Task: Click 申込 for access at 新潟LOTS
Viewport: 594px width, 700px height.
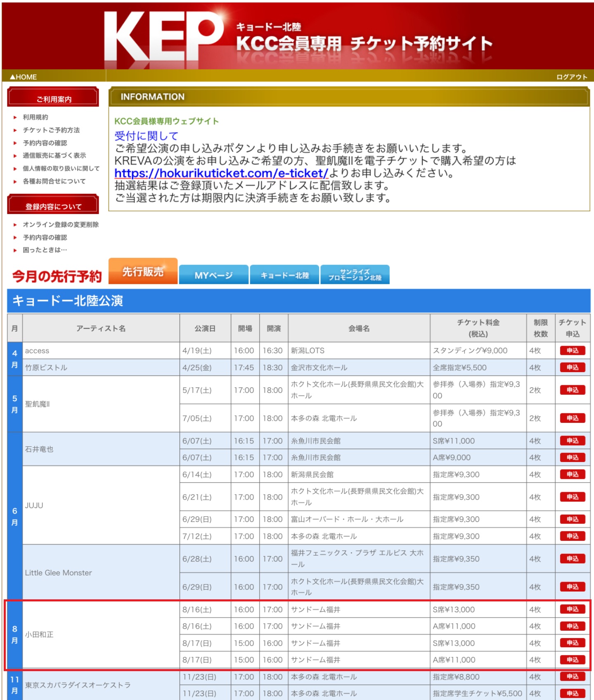Action: pos(573,351)
